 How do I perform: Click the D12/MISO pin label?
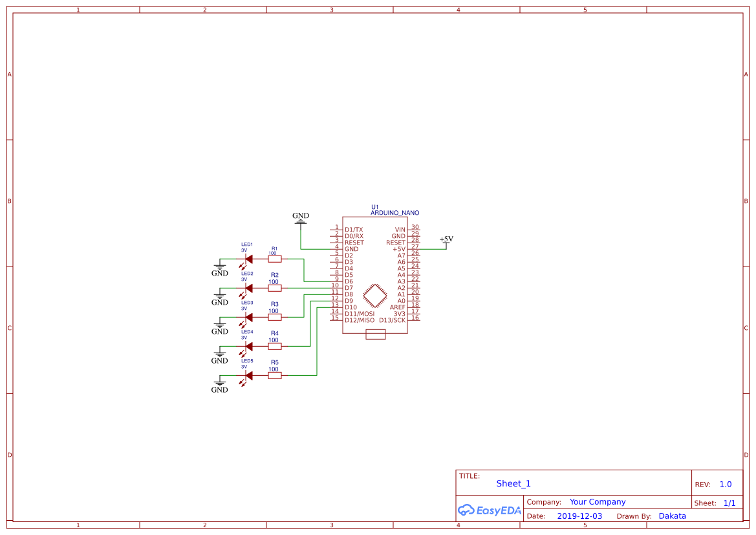tap(360, 320)
